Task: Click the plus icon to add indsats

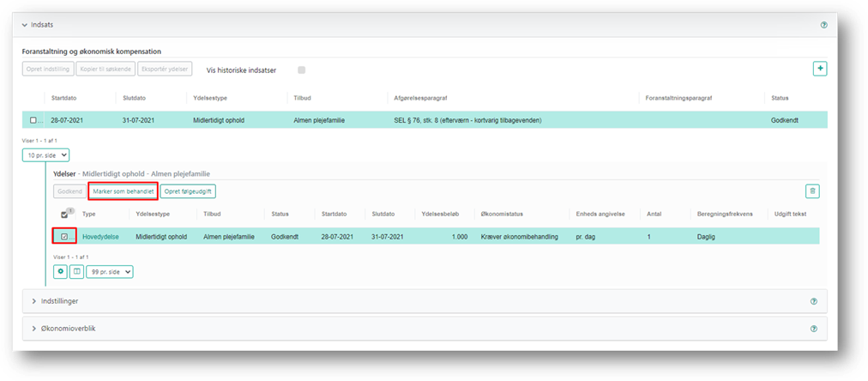Action: [x=819, y=69]
